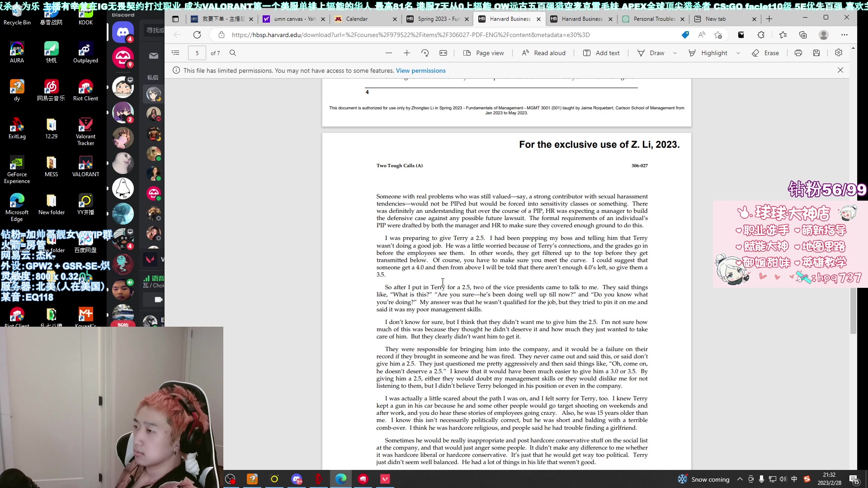Screen dimensions: 868x488
Task: Expand the Draw tool options arrow
Action: point(675,53)
